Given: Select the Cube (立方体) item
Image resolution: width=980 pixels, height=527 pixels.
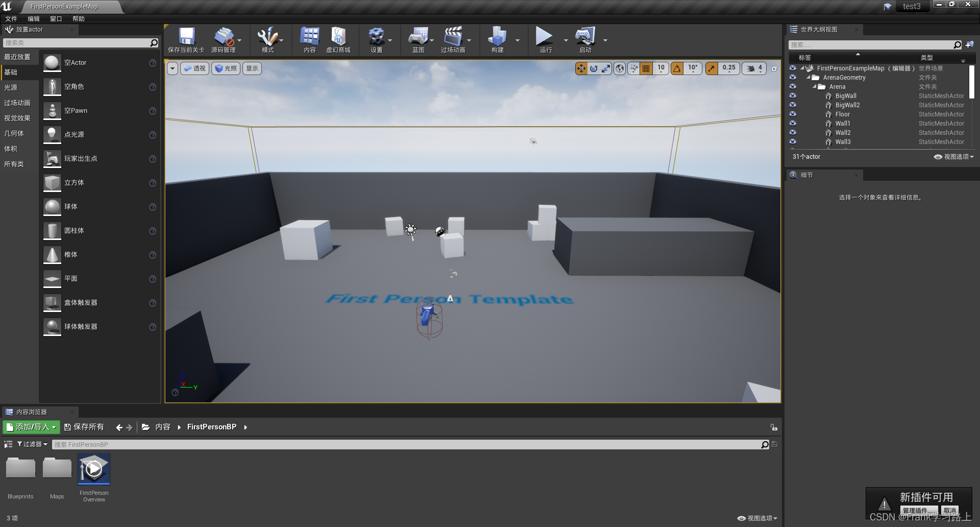Looking at the screenshot, I should point(100,183).
